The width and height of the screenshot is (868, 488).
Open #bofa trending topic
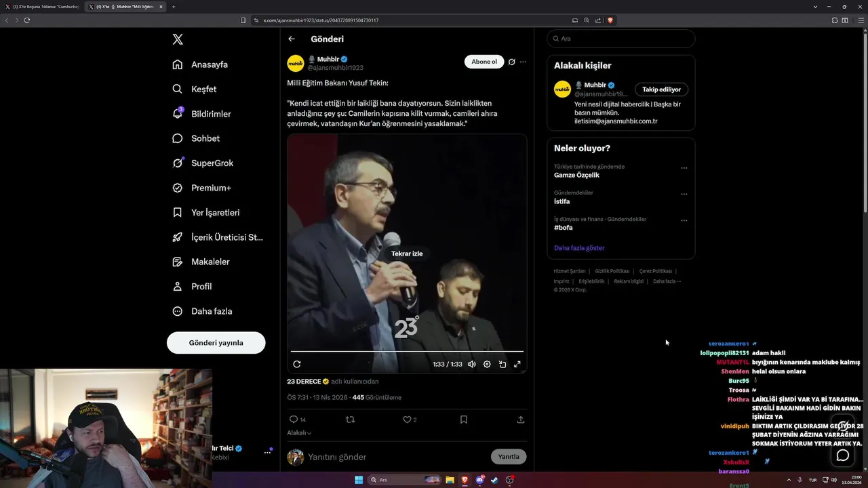(563, 228)
